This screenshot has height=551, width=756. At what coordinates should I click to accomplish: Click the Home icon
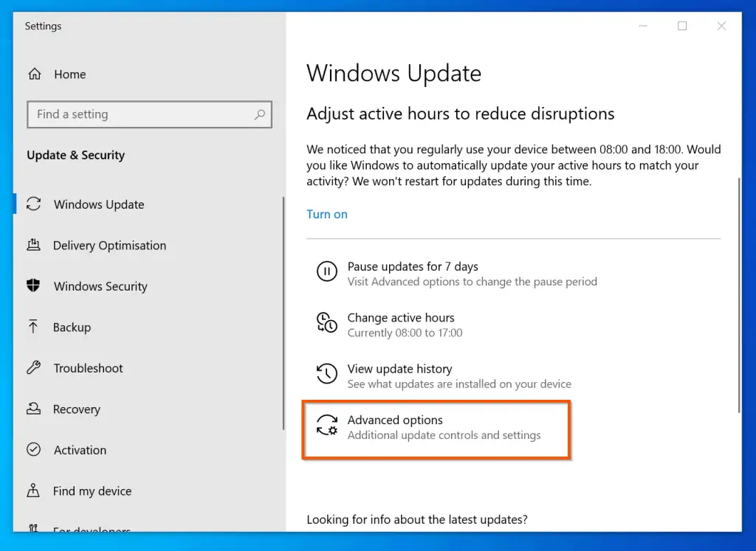35,74
